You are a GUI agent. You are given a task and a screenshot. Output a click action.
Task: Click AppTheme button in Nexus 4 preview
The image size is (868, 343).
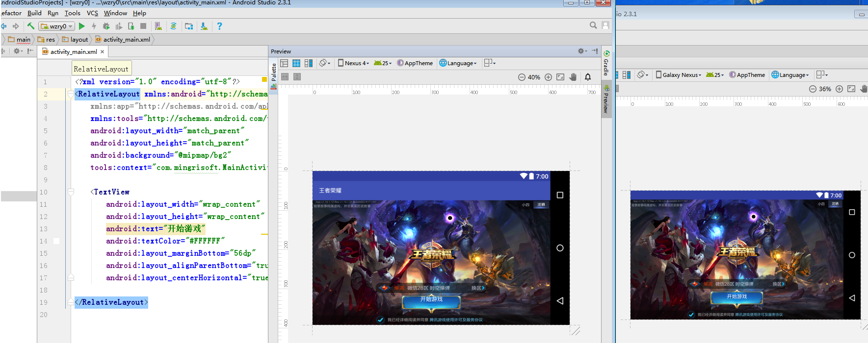[x=415, y=63]
